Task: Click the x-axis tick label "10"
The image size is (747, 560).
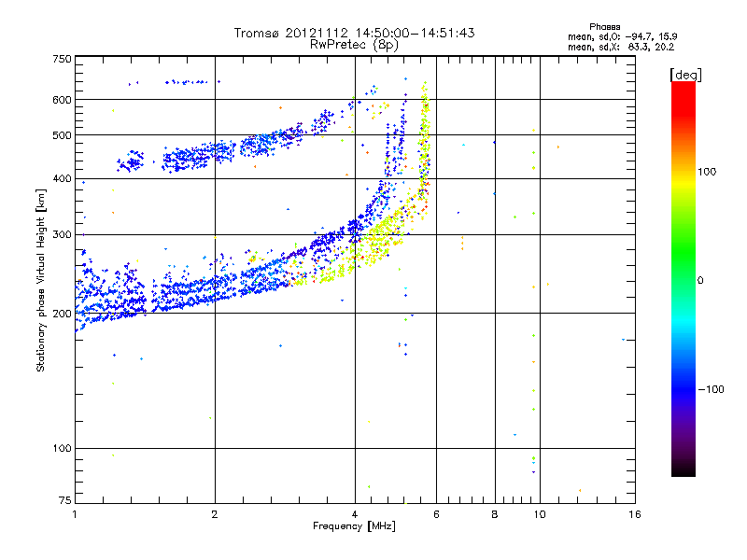Action: pos(540,514)
